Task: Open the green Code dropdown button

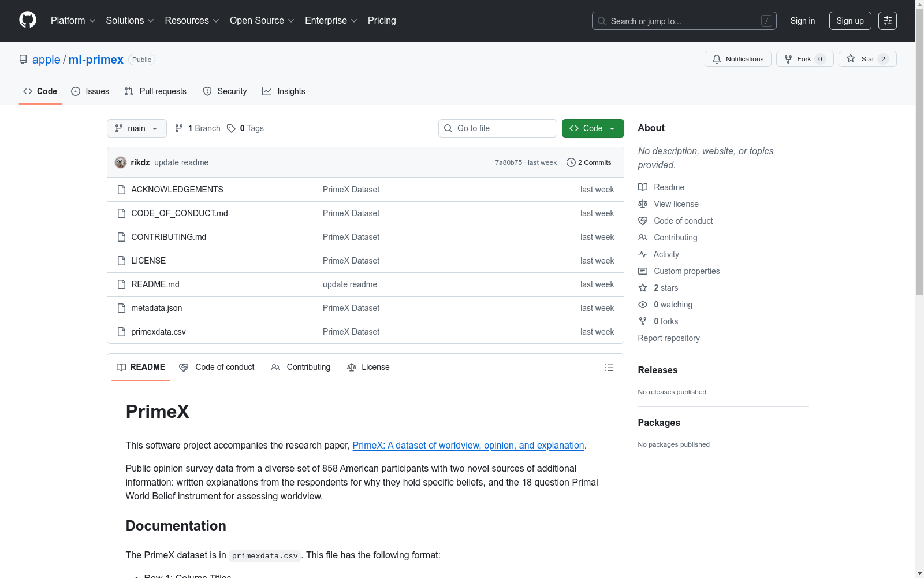Action: point(593,128)
